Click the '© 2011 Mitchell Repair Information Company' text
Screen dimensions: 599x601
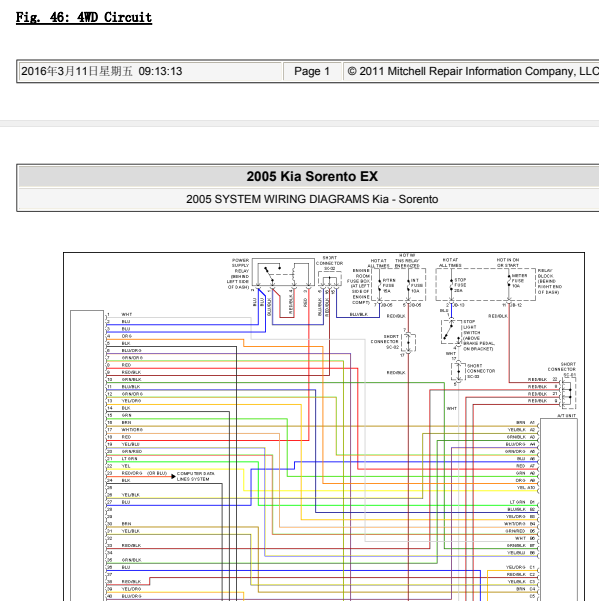click(473, 71)
